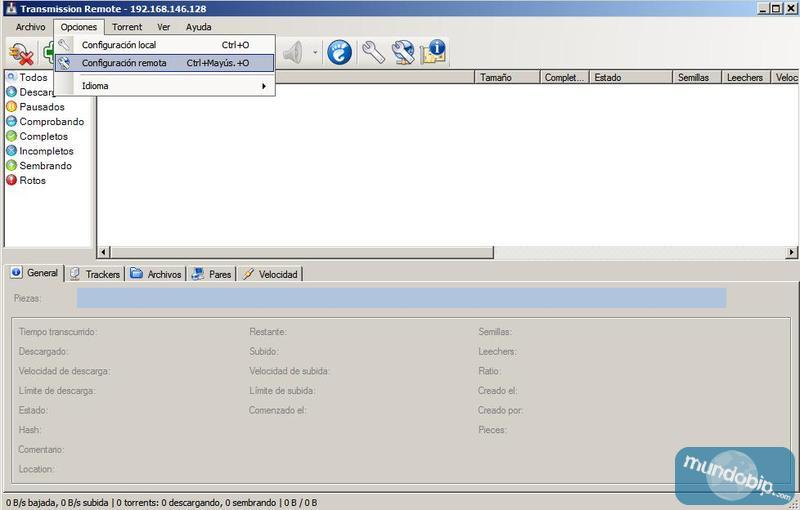Switch to the Archivos tab
Viewport: 800px width, 510px height.
pos(156,274)
